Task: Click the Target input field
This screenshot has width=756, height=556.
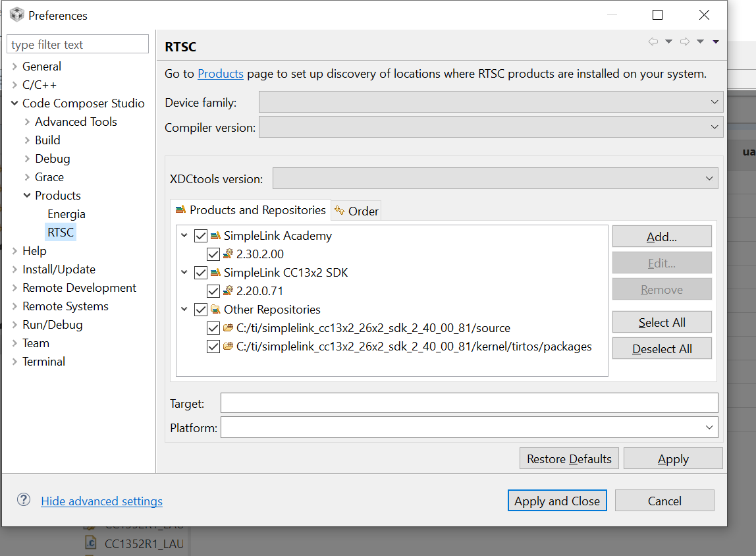Action: [x=469, y=403]
